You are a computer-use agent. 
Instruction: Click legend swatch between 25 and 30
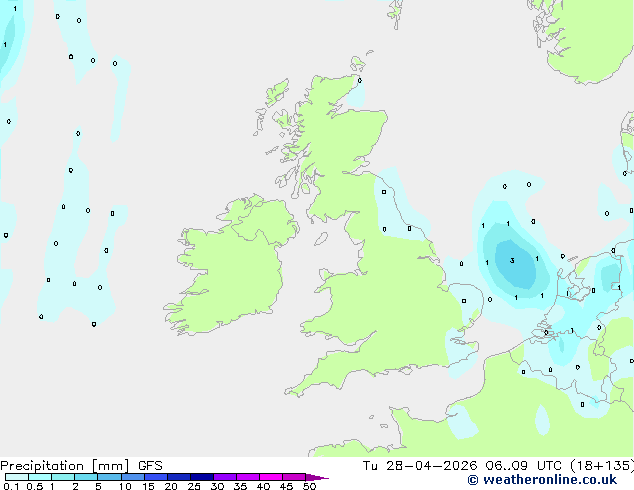point(202,477)
